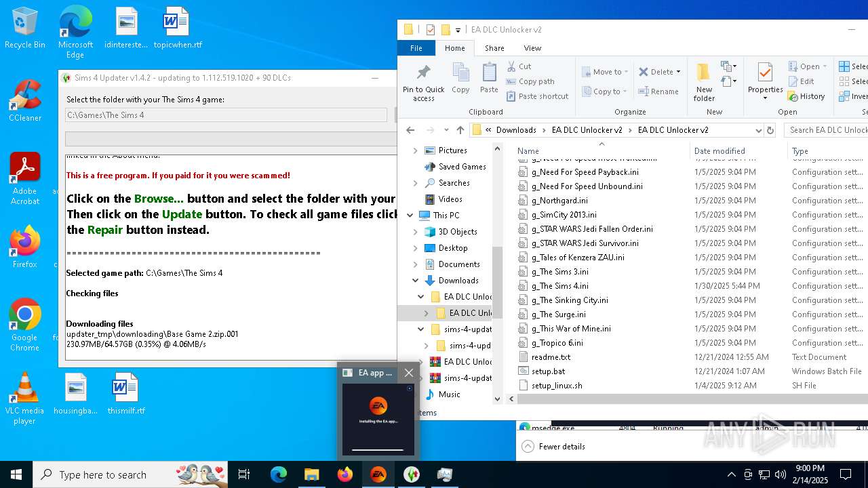Screen dimensions: 868x488
Task: Close the EA app taskbar preview
Action: coord(408,373)
